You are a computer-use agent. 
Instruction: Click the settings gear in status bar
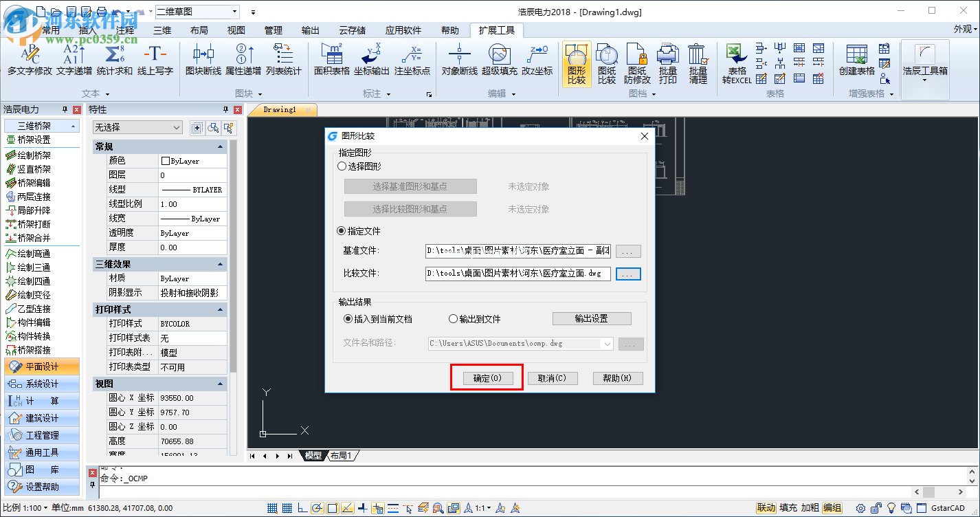(860, 508)
